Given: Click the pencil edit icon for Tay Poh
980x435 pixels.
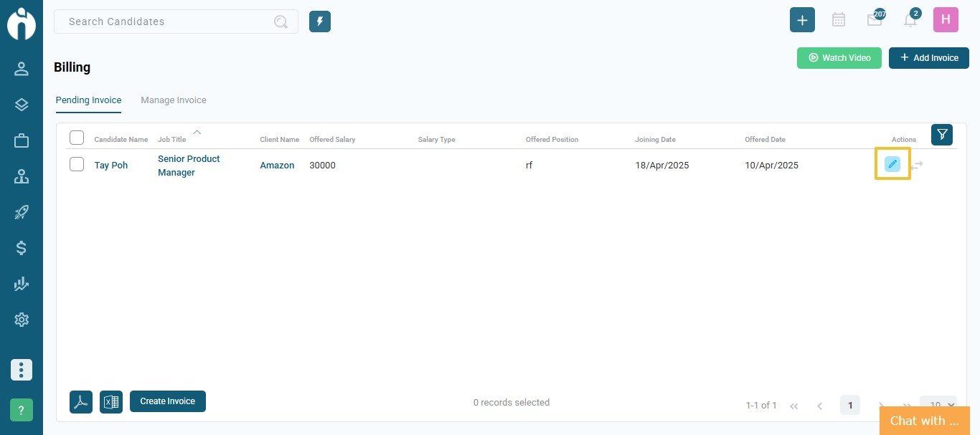Looking at the screenshot, I should [892, 164].
